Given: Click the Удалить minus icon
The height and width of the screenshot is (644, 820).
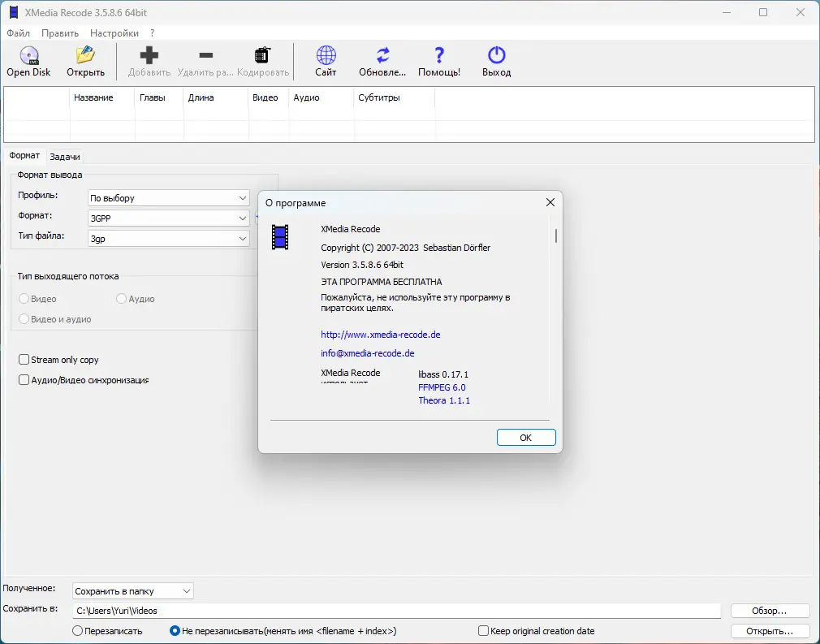Looking at the screenshot, I should (206, 55).
